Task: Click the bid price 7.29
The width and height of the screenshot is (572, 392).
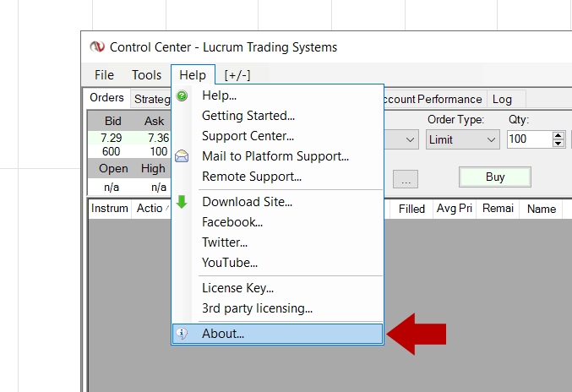Action: pyautogui.click(x=112, y=138)
